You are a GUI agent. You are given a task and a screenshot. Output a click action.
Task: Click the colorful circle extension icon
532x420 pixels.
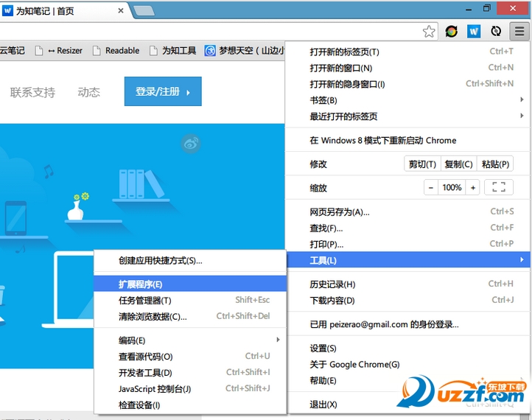coord(451,32)
